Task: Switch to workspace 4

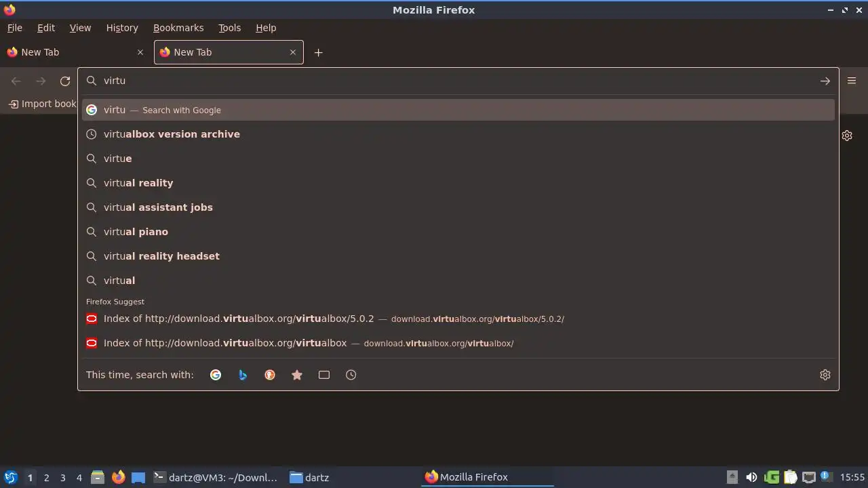Action: [x=79, y=478]
